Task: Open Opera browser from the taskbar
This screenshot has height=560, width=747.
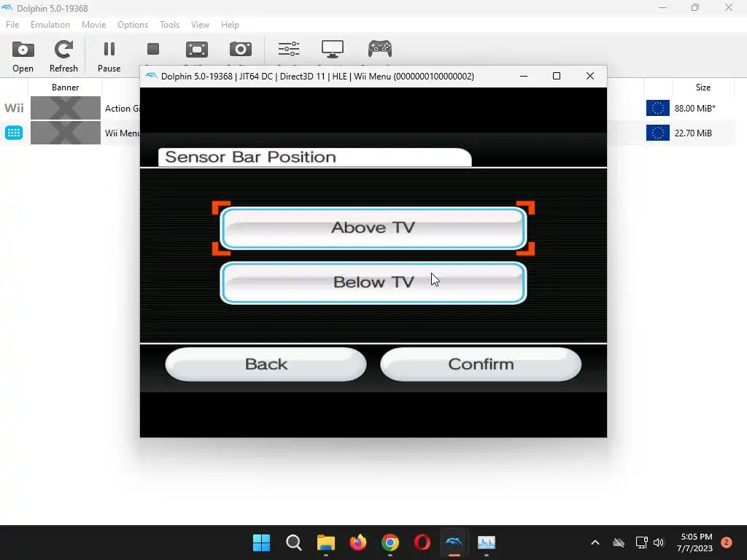Action: (422, 542)
